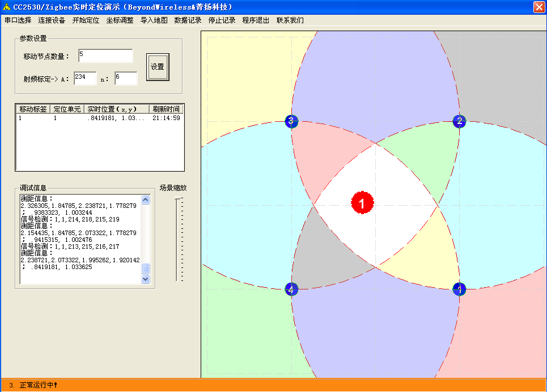Screen dimensions: 547x392
Task: Click the RF calibration A value field
Action: point(85,79)
